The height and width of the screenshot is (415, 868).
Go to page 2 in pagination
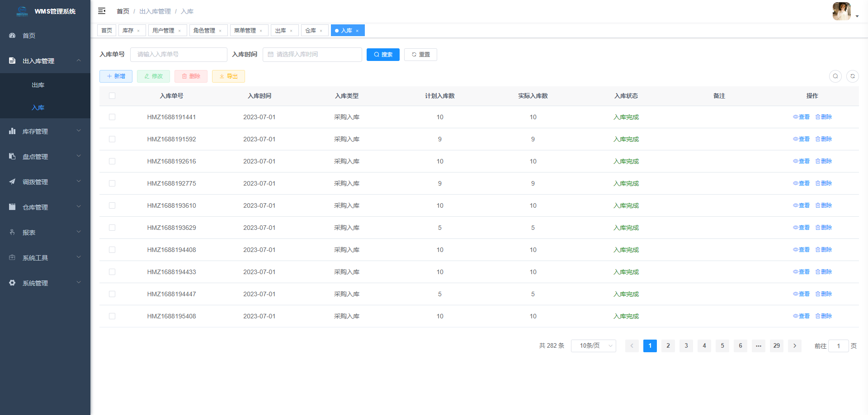668,346
